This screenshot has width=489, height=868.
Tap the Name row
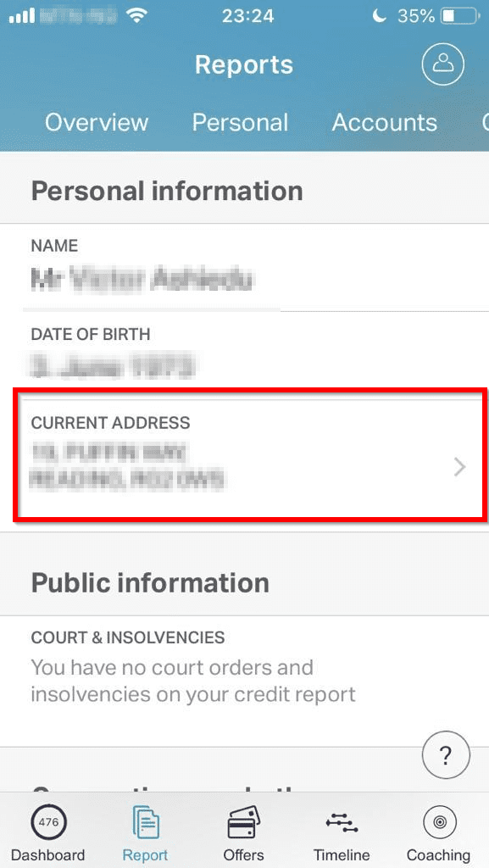coord(244,267)
